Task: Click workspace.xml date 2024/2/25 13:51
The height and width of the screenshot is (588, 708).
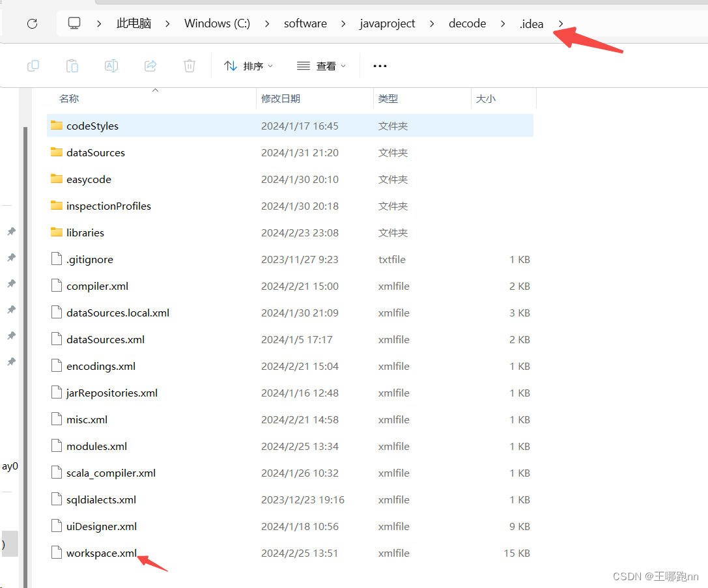Action: [x=300, y=553]
